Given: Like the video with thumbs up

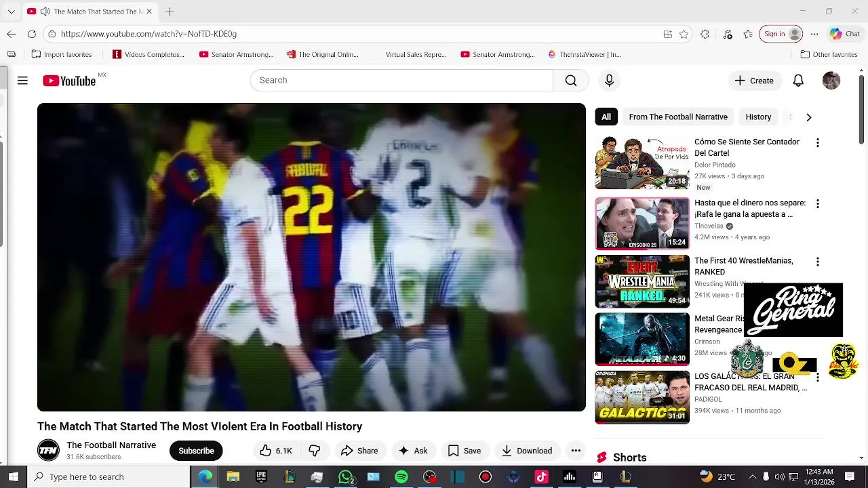Looking at the screenshot, I should tap(275, 451).
